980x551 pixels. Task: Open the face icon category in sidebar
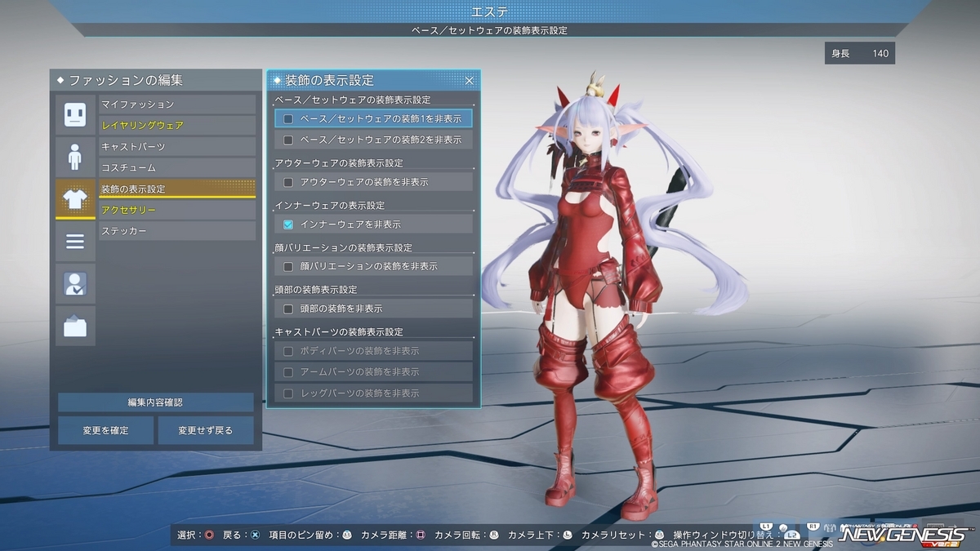75,114
